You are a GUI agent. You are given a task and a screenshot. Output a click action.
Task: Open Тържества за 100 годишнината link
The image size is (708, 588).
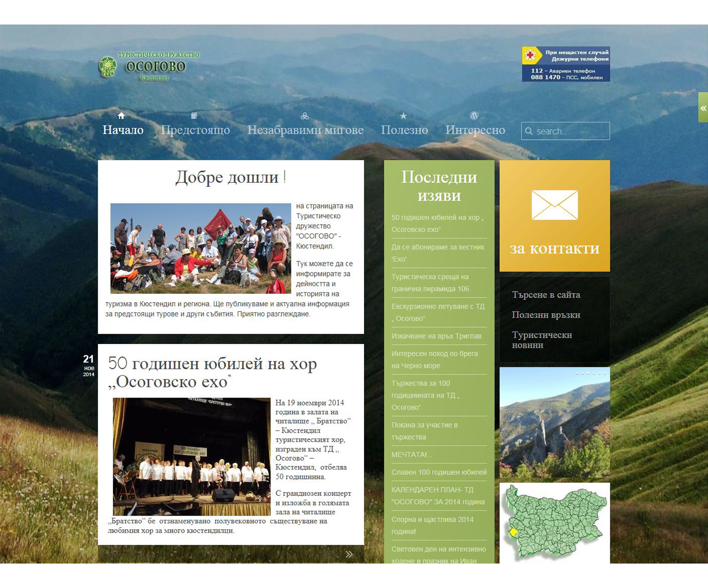425,395
